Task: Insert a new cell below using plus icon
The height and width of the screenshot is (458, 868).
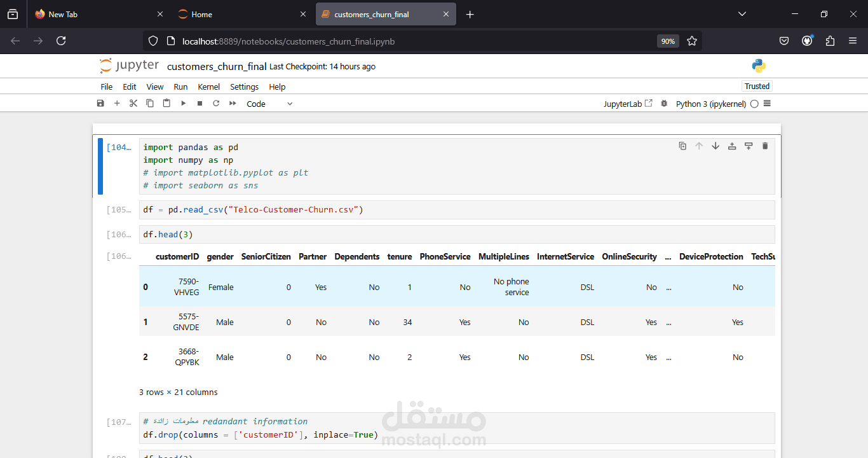Action: (117, 104)
